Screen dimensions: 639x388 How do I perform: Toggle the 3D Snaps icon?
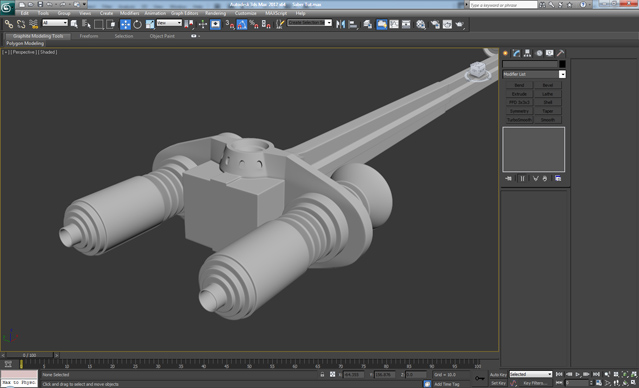(x=230, y=24)
